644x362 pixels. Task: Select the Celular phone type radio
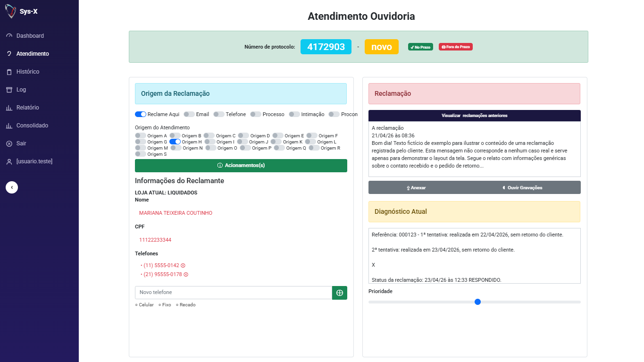[136, 305]
